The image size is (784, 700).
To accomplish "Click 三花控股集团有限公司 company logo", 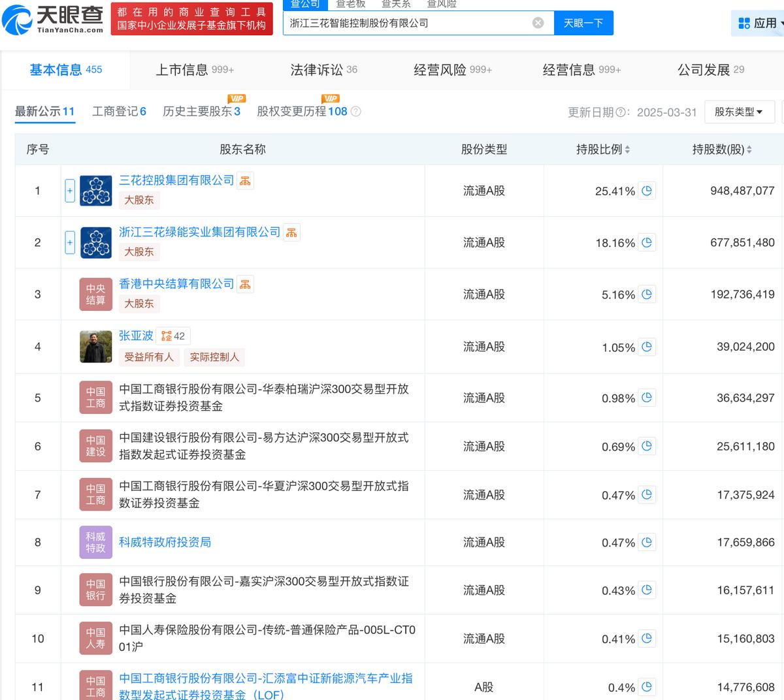I will [x=96, y=191].
